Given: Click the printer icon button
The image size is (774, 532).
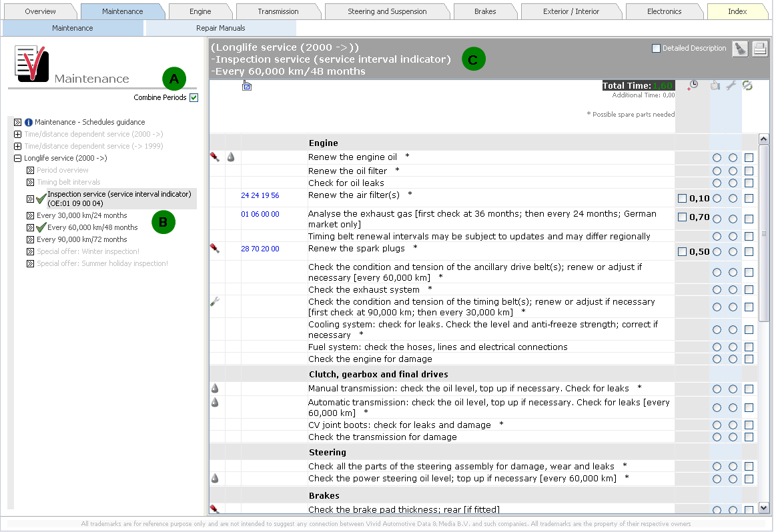Looking at the screenshot, I should (x=760, y=49).
